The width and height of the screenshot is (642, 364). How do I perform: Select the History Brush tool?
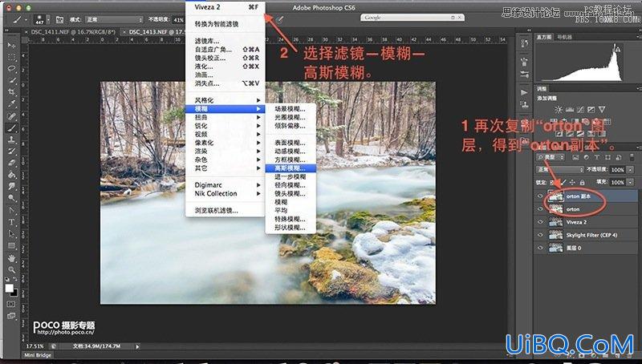[11, 152]
